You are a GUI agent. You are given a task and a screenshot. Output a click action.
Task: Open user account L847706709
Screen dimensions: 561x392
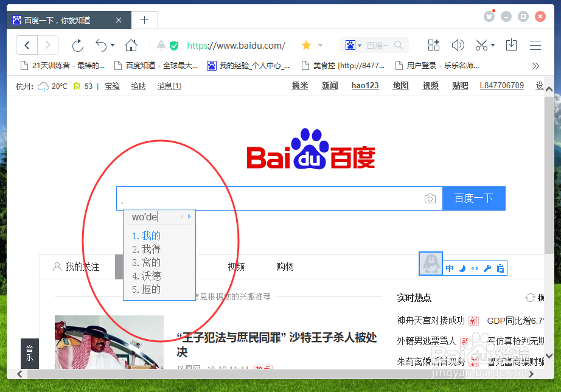click(501, 86)
